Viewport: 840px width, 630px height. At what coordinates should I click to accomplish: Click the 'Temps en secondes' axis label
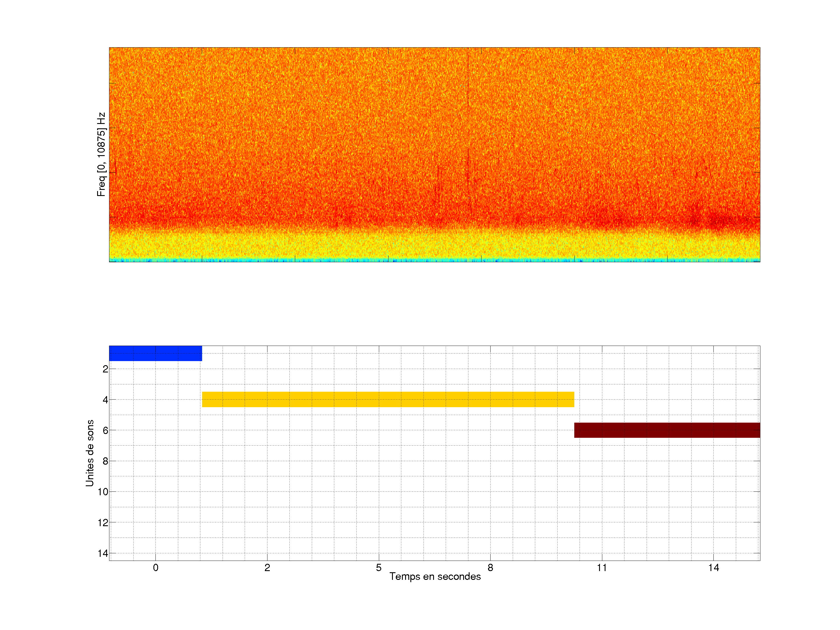(435, 576)
